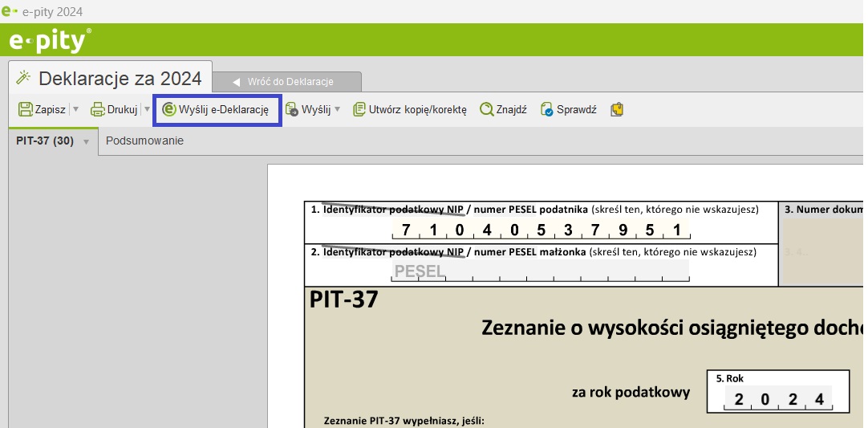Expand the Zapisz dropdown arrow
Image resolution: width=868 pixels, height=428 pixels.
click(x=75, y=110)
